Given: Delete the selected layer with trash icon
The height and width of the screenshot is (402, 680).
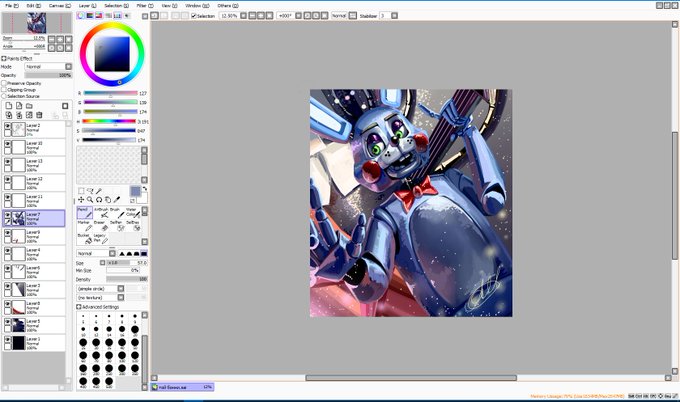Looking at the screenshot, I should click(39, 115).
